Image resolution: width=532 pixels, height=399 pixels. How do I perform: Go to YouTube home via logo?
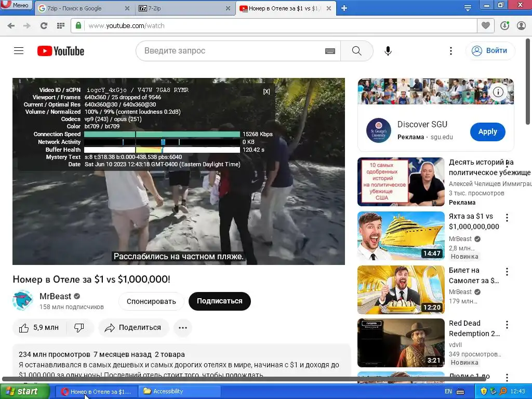point(61,51)
